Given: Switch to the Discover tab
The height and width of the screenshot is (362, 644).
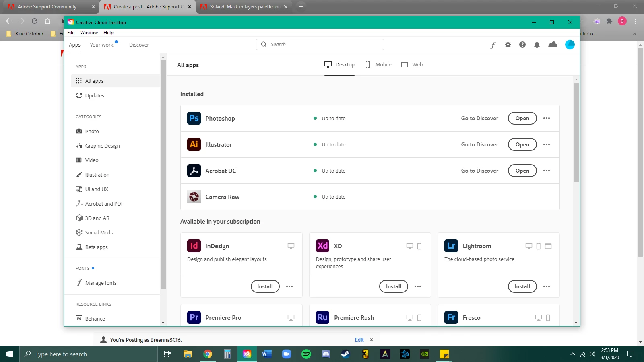Looking at the screenshot, I should point(139,45).
